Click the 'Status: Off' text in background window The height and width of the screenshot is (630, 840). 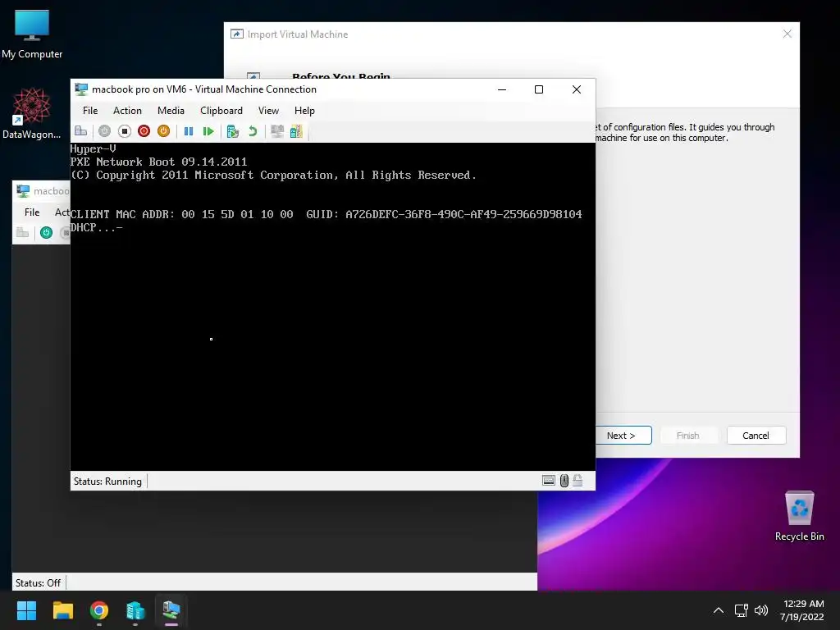(x=38, y=583)
